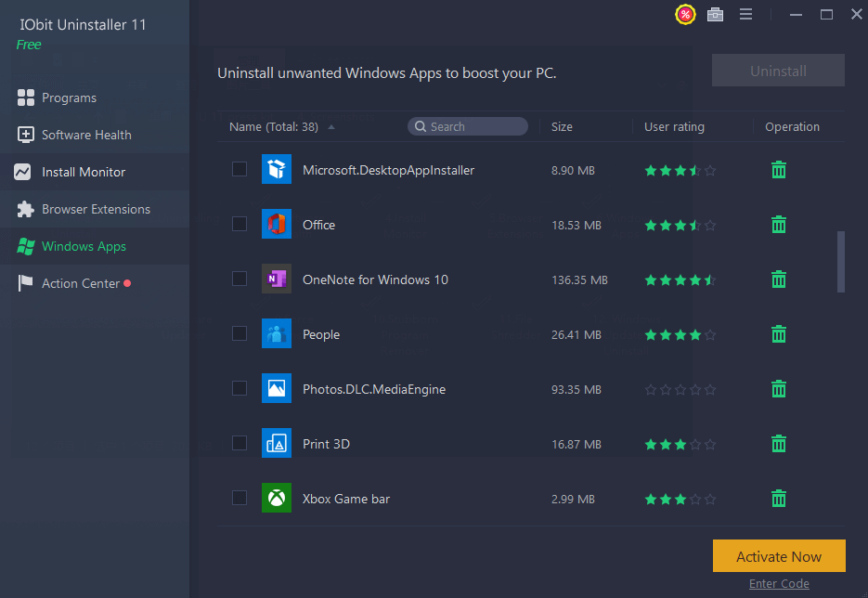Click the 93.35 MB size value
Image resolution: width=868 pixels, height=598 pixels.
[576, 390]
